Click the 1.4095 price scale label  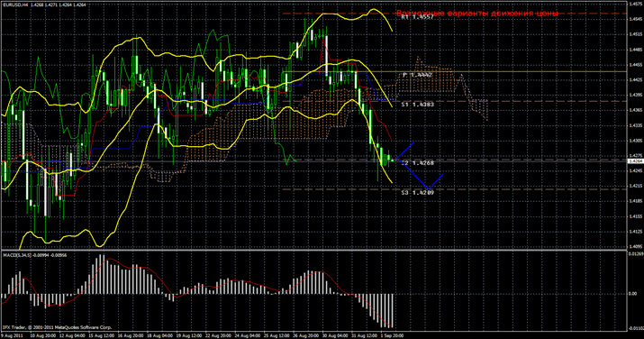coord(635,247)
